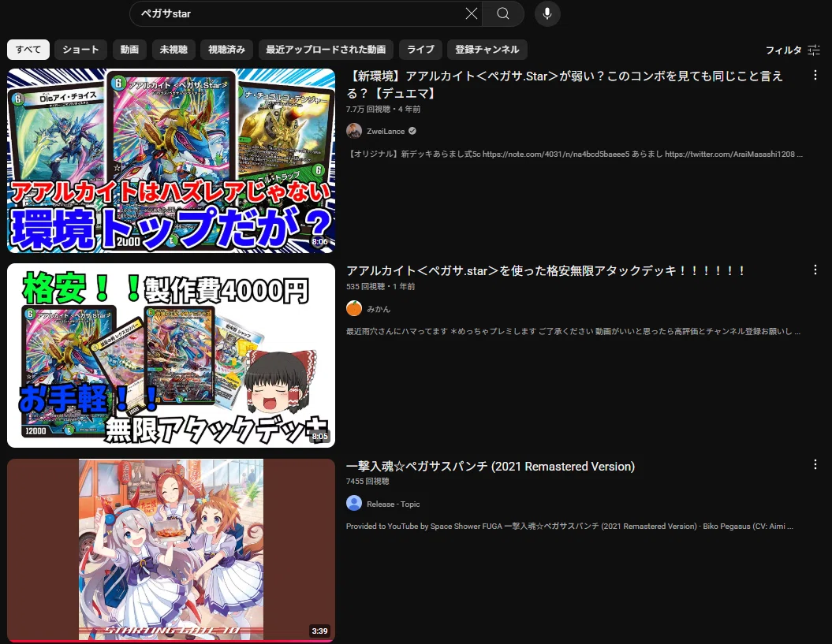Open more options for ペガサスパンチ video

[815, 465]
